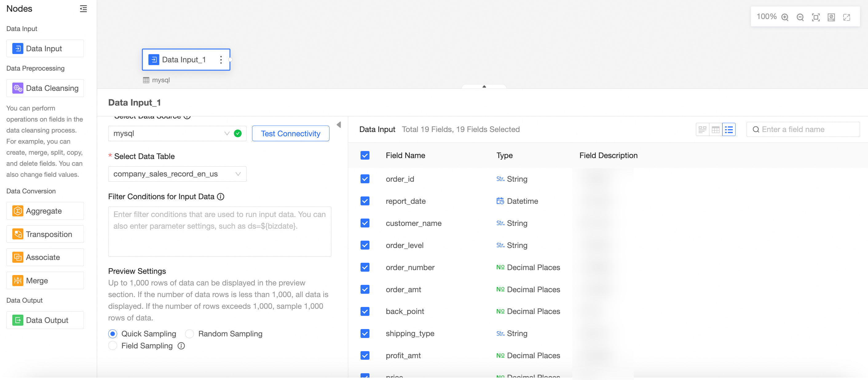Screen dimensions: 868x380
Task: Click the fullscreen expand icon
Action: pos(846,17)
